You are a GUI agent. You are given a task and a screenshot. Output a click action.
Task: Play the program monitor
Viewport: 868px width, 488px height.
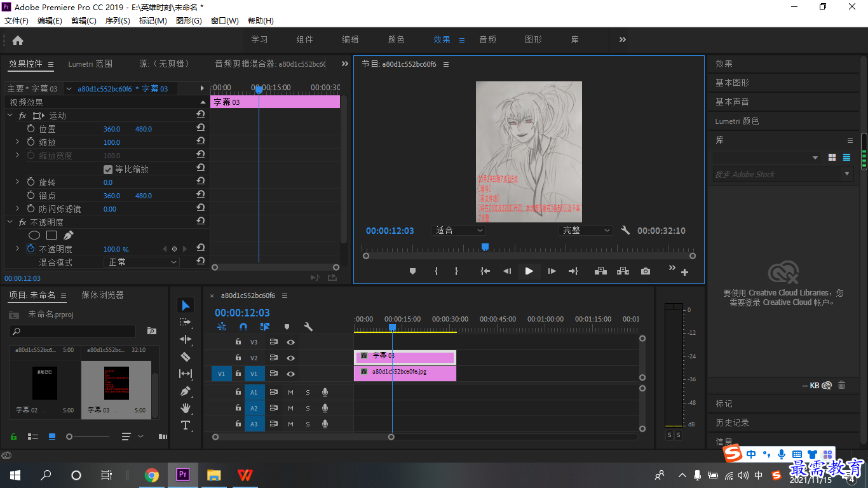click(529, 271)
